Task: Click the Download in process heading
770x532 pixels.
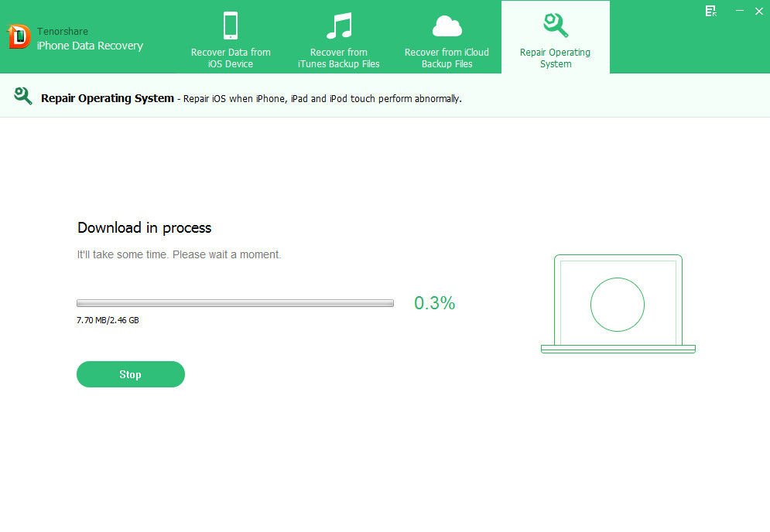Action: pyautogui.click(x=145, y=227)
